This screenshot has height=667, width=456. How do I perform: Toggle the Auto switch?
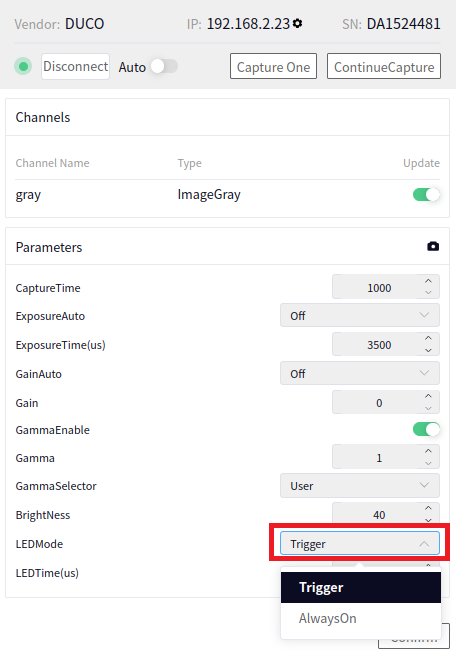(x=165, y=66)
